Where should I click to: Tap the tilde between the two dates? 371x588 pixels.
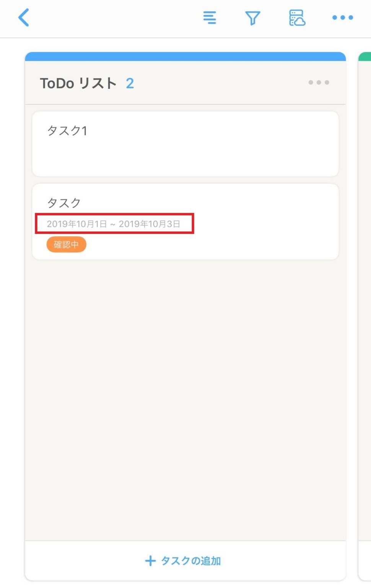coord(113,225)
